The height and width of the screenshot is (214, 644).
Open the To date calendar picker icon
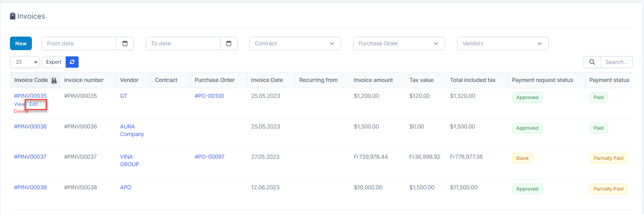(229, 43)
